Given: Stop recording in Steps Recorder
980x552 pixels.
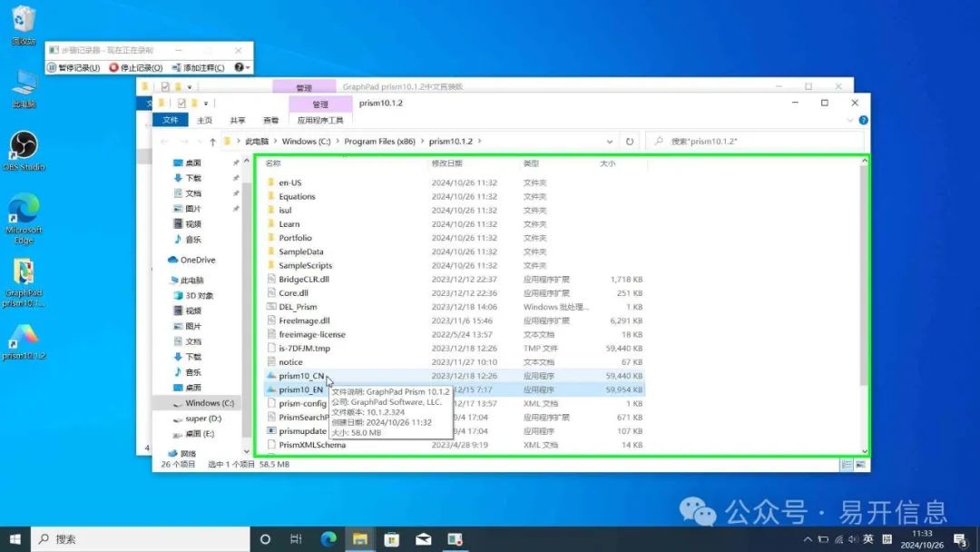Looking at the screenshot, I should pyautogui.click(x=135, y=67).
